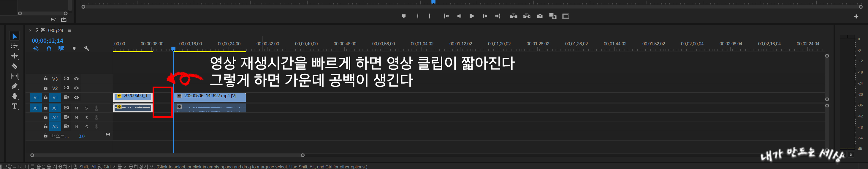The height and width of the screenshot is (169, 868).
Task: Open Comparison View in Program monitor
Action: [553, 16]
